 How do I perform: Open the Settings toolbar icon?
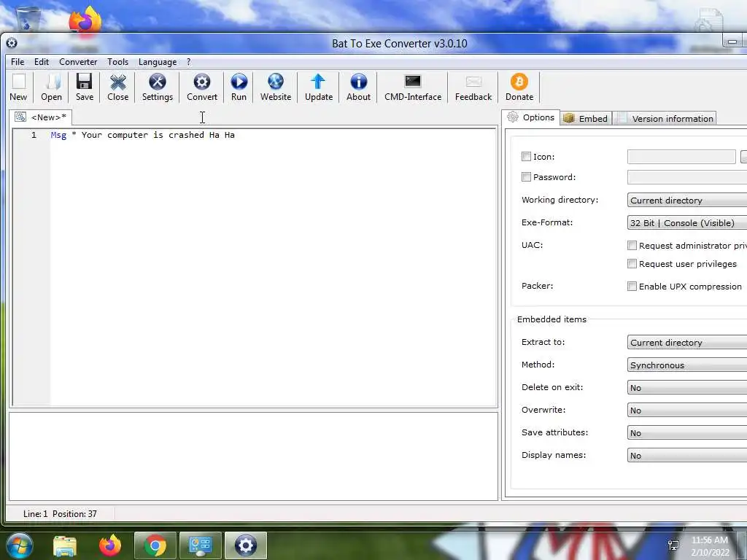tap(158, 87)
